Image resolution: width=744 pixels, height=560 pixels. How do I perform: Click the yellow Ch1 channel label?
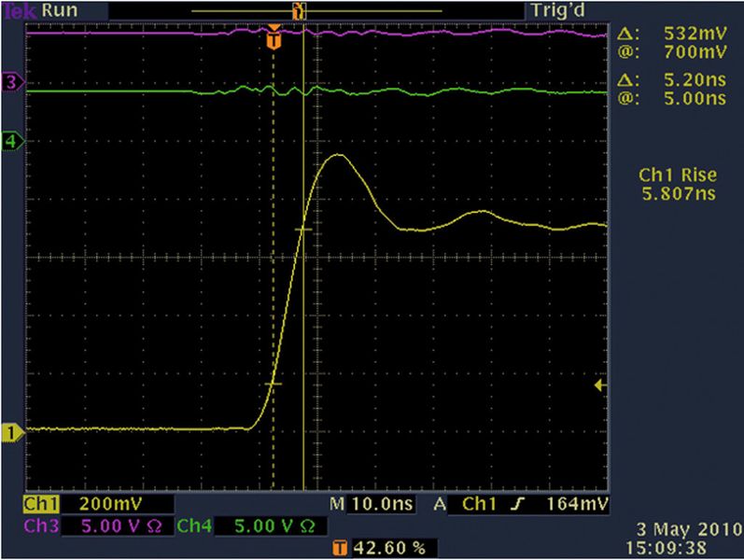coord(41,504)
